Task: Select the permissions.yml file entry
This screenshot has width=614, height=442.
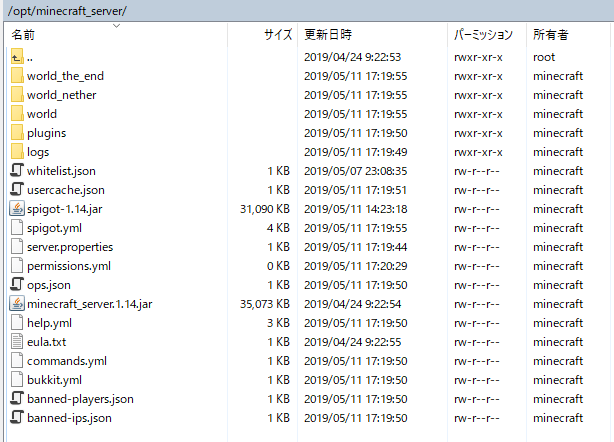Action: (69, 266)
